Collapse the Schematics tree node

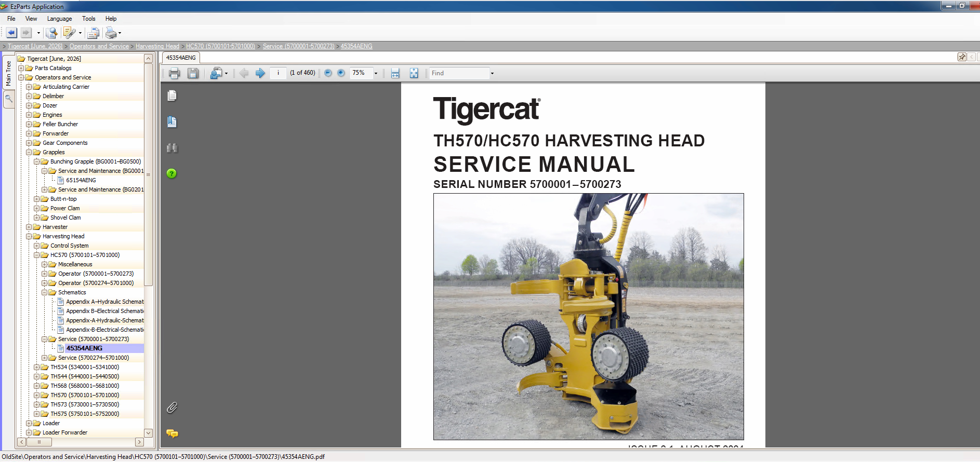(x=45, y=292)
